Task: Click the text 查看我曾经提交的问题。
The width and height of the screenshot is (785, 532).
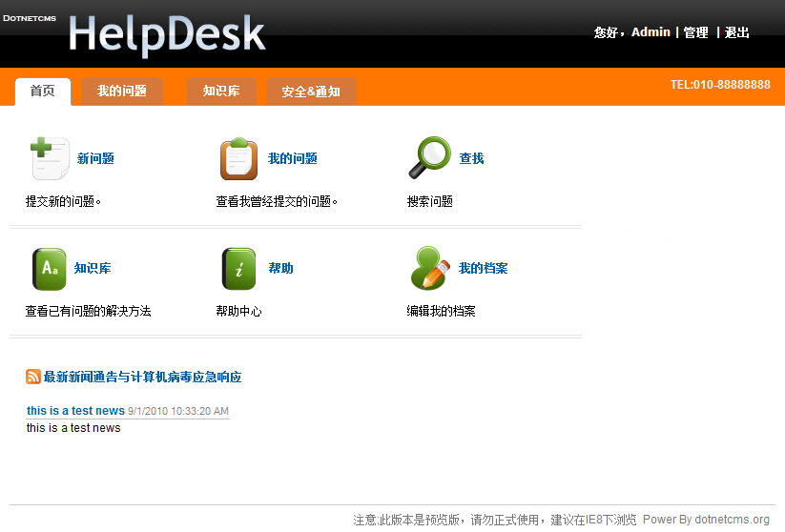Action: click(277, 201)
